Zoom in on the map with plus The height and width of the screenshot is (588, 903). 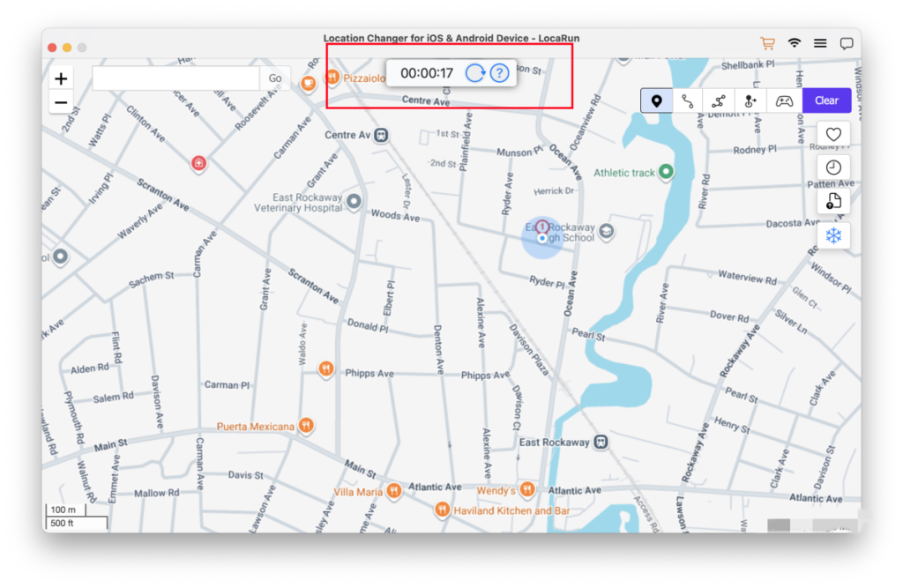coord(61,78)
